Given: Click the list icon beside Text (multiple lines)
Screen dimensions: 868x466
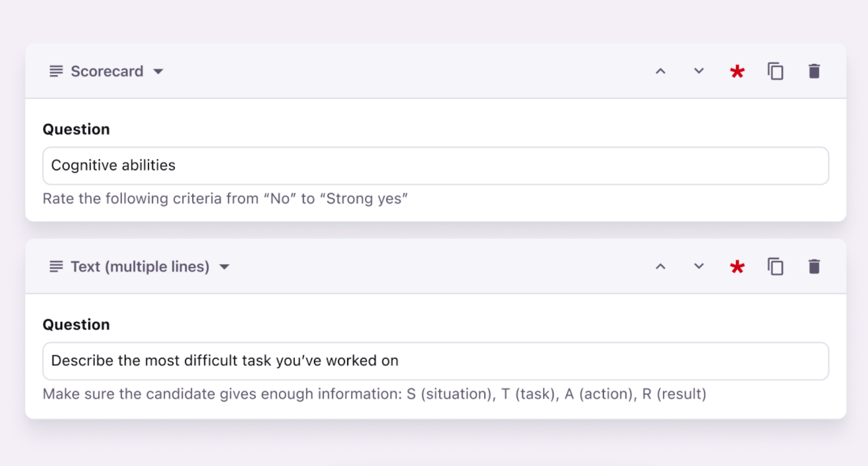Looking at the screenshot, I should pyautogui.click(x=56, y=266).
